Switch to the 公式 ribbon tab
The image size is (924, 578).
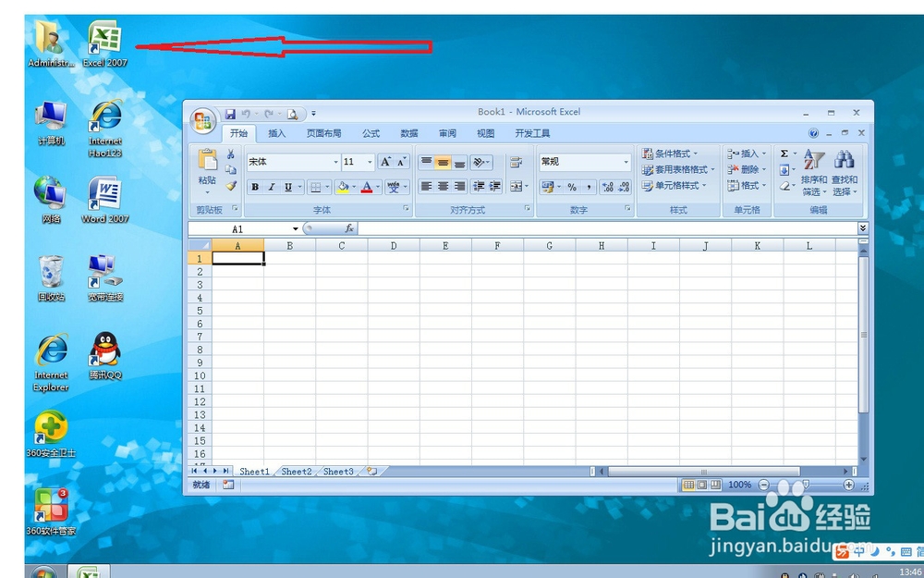coord(371,133)
